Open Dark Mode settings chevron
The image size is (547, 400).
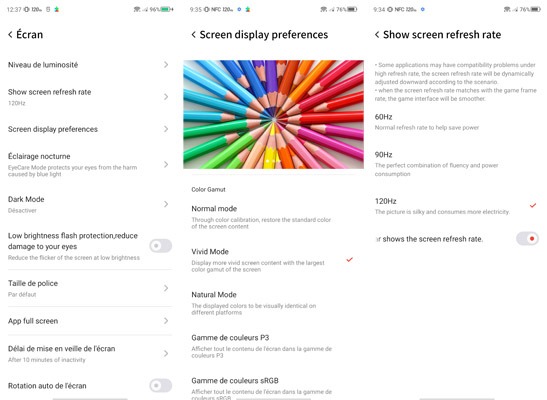coord(166,204)
